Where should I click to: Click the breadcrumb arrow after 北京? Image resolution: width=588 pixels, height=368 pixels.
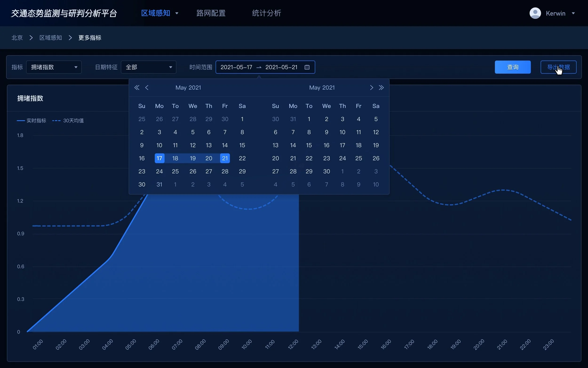(x=31, y=38)
